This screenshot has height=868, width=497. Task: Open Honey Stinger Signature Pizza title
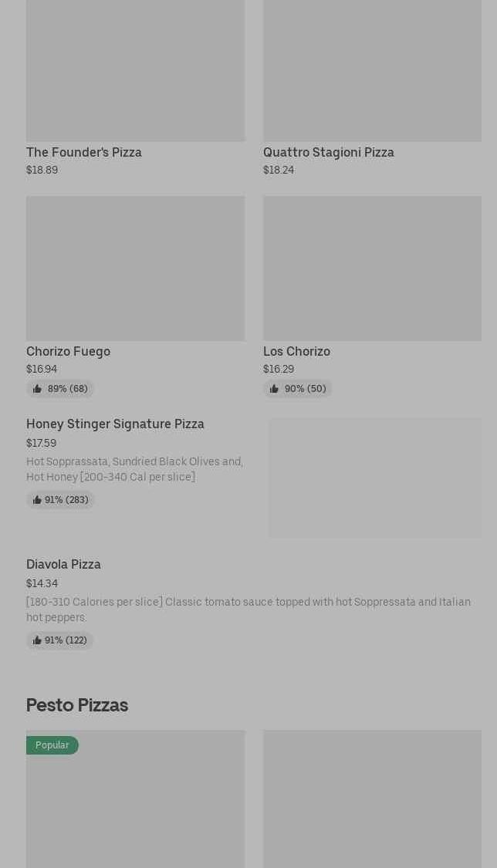point(115,424)
